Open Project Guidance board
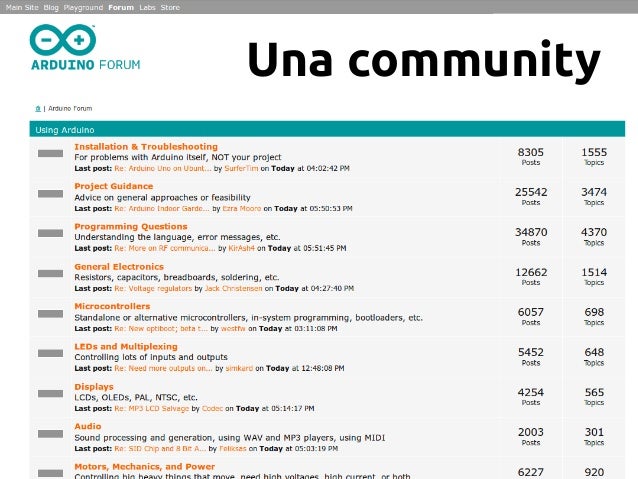 114,186
